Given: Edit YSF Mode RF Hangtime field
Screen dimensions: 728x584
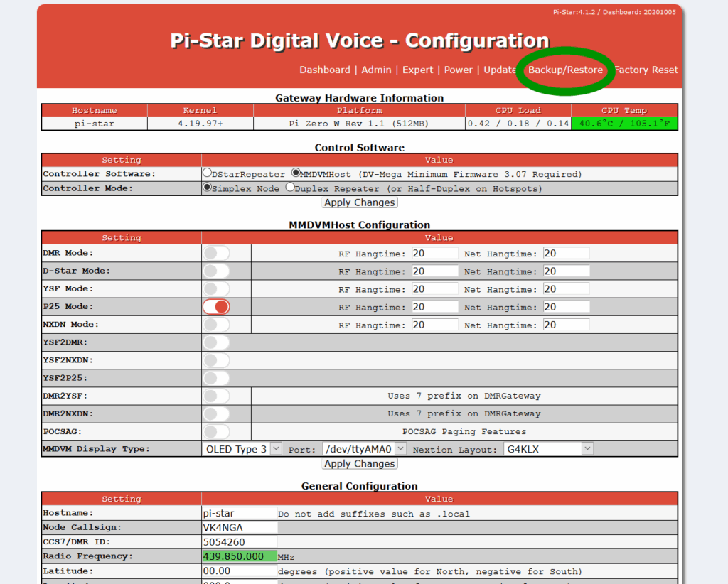Looking at the screenshot, I should point(434,289).
